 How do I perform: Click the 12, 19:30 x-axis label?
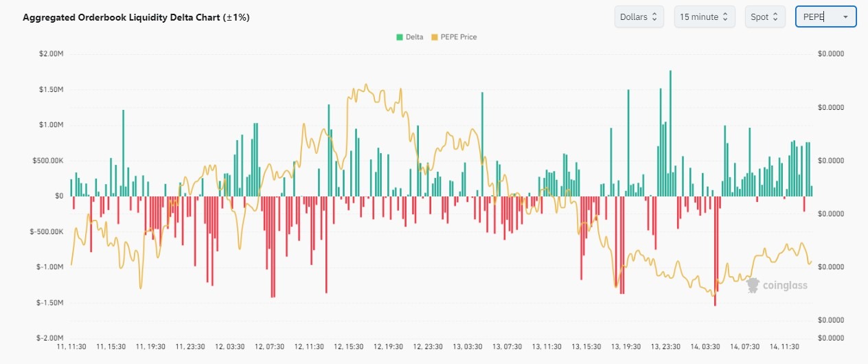[x=390, y=348]
